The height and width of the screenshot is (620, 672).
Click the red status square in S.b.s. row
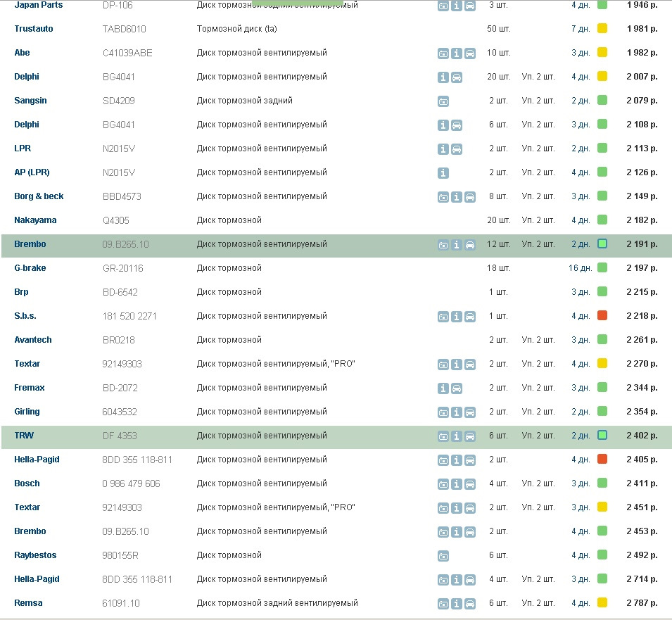tap(602, 316)
